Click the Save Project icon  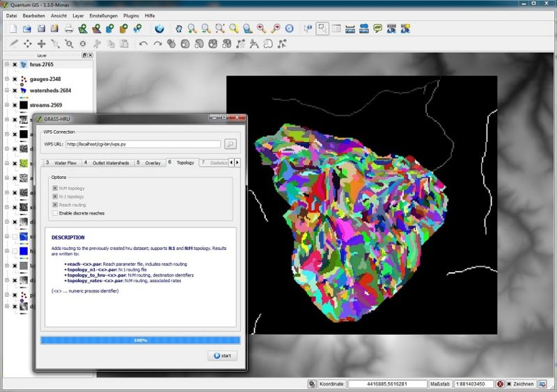pyautogui.click(x=41, y=29)
